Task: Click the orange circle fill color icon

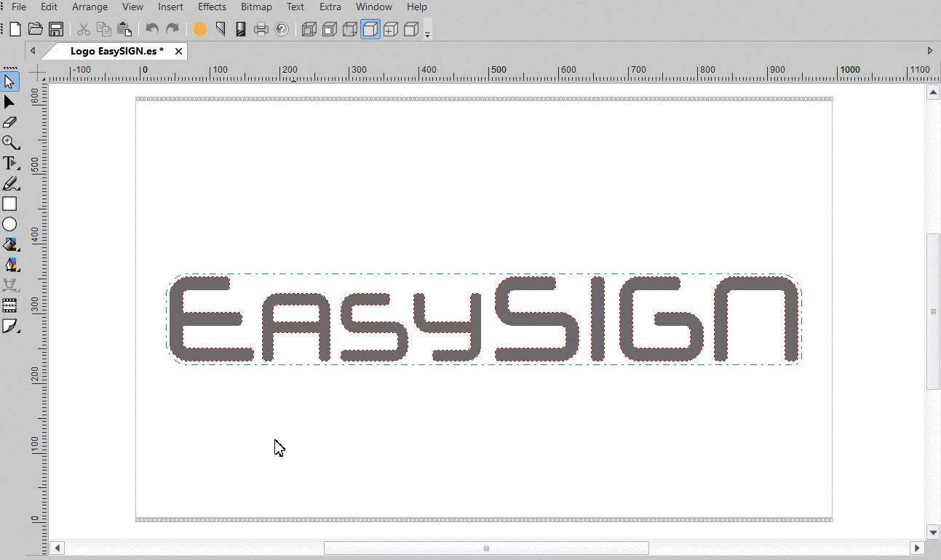Action: tap(200, 29)
